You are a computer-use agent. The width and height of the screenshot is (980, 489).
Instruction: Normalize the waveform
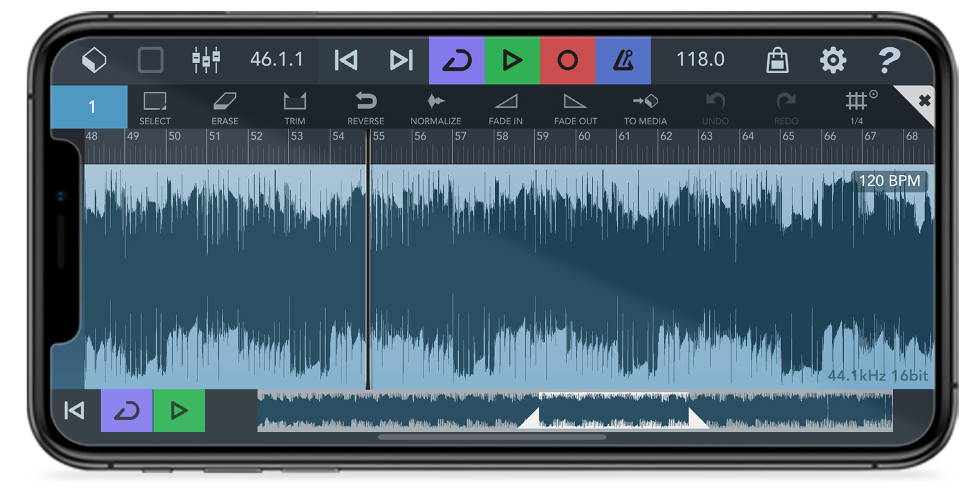436,107
